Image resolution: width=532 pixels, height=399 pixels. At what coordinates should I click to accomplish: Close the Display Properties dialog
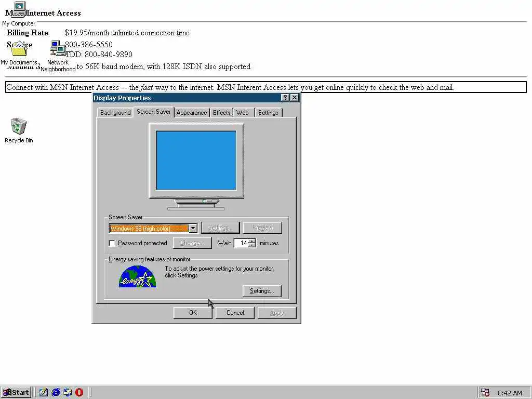[x=295, y=98]
